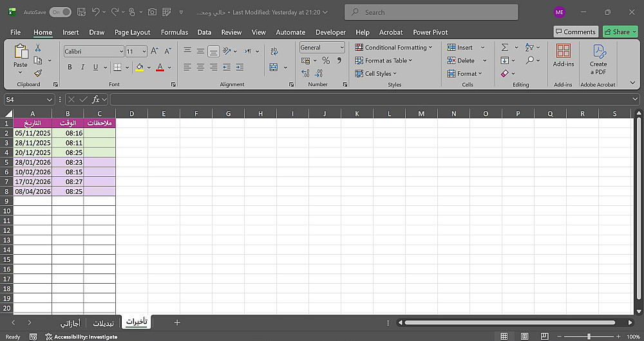The image size is (644, 341).
Task: Click the Share button
Action: tap(618, 32)
